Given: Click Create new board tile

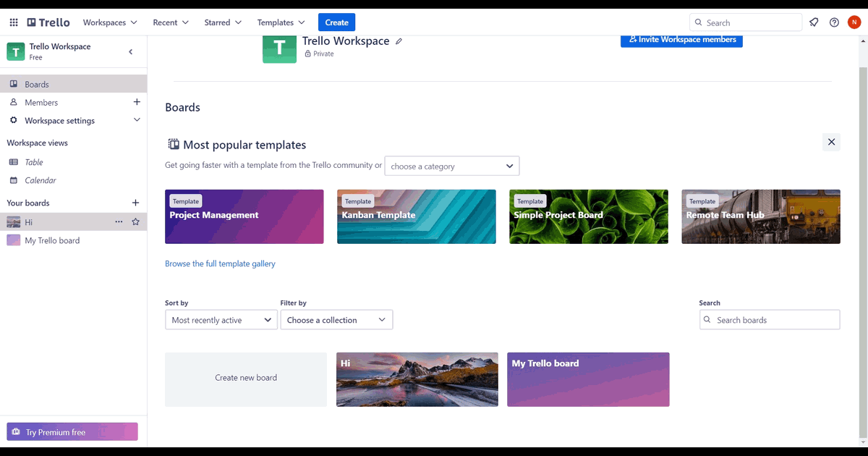Looking at the screenshot, I should [x=246, y=379].
